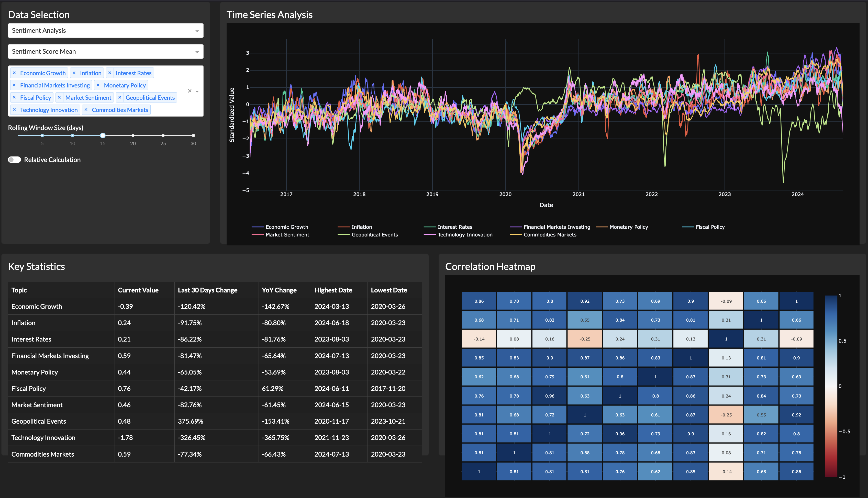Click the Current Value column header
868x498 pixels.
point(138,290)
